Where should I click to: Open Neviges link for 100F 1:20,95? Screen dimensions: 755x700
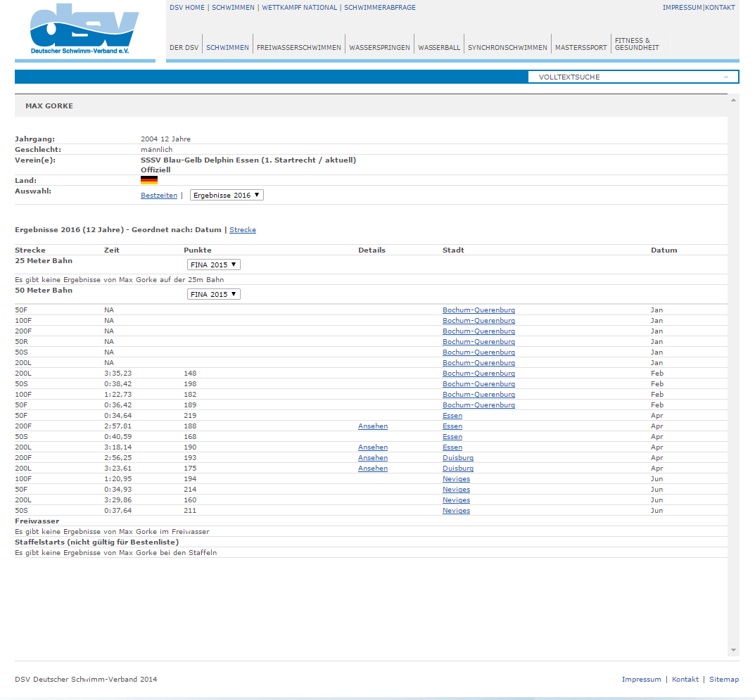[x=456, y=480]
